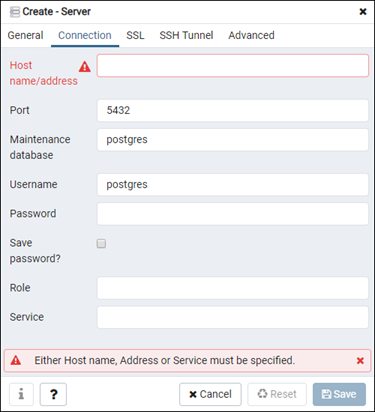Click the warning triangle in error banner
Screen dimensions: 375x412
pos(16,360)
